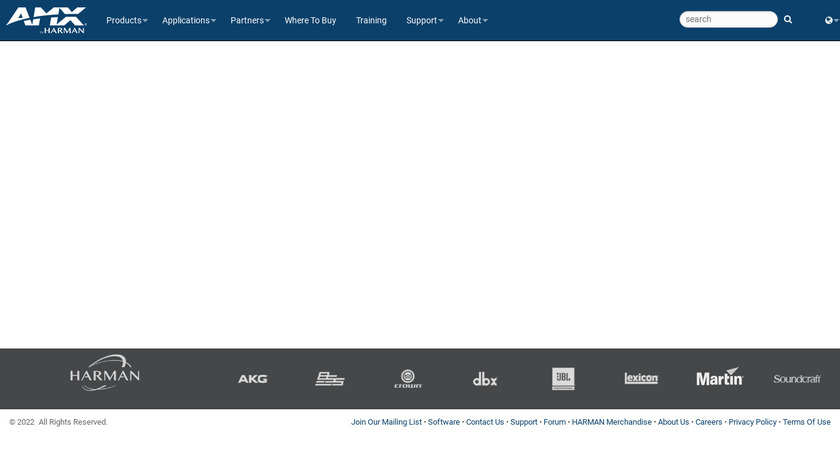Expand the Partners menu
This screenshot has width=840, height=472.
[250, 20]
